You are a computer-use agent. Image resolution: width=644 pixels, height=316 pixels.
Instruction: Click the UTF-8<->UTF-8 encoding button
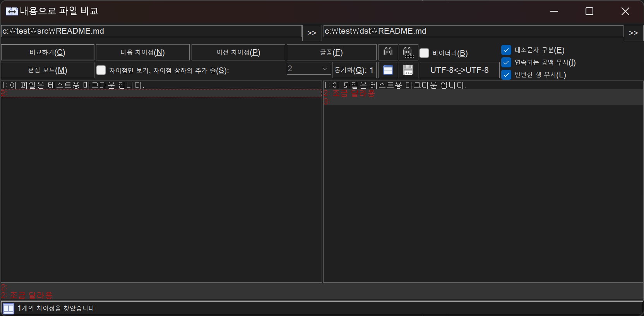(x=459, y=70)
